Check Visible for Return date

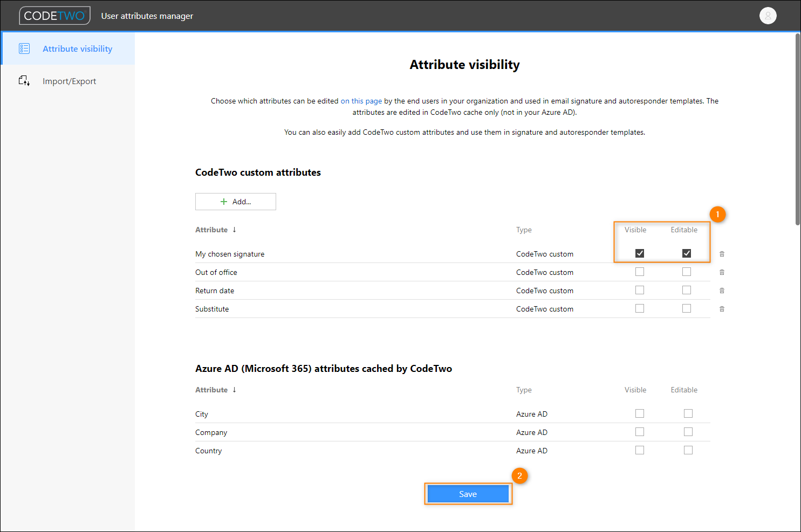coord(640,290)
